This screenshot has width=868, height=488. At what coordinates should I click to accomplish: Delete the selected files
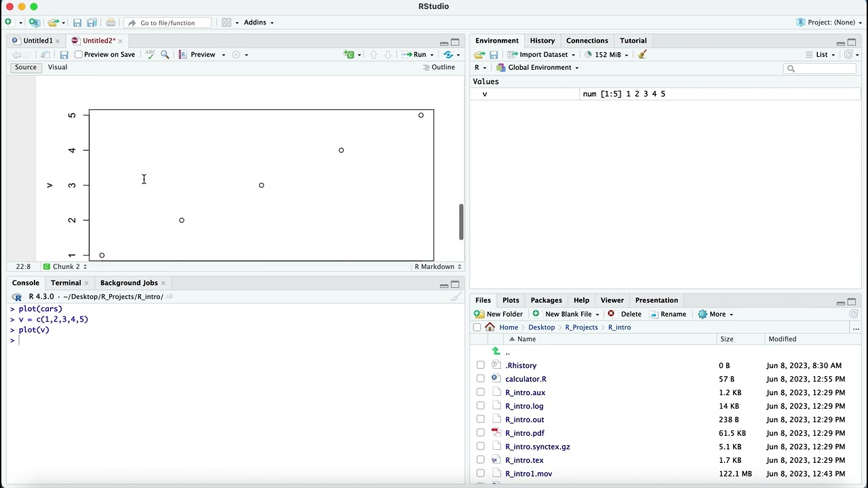tap(625, 314)
